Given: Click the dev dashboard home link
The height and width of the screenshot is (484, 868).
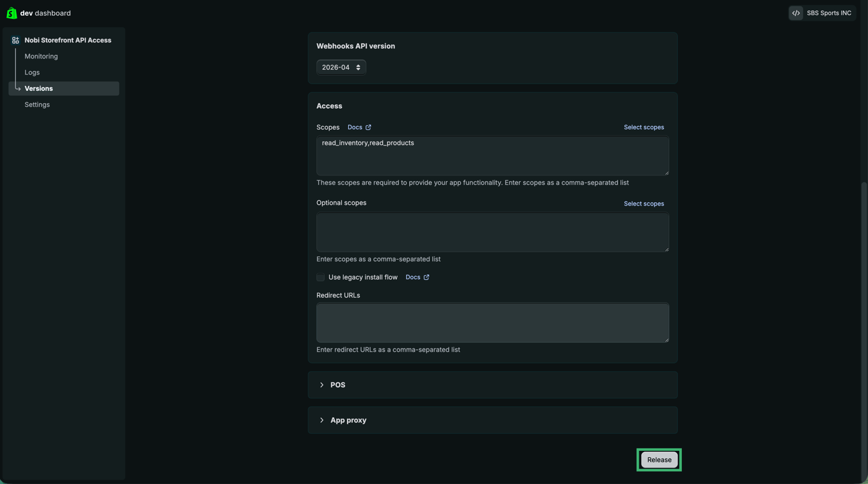Looking at the screenshot, I should (38, 13).
